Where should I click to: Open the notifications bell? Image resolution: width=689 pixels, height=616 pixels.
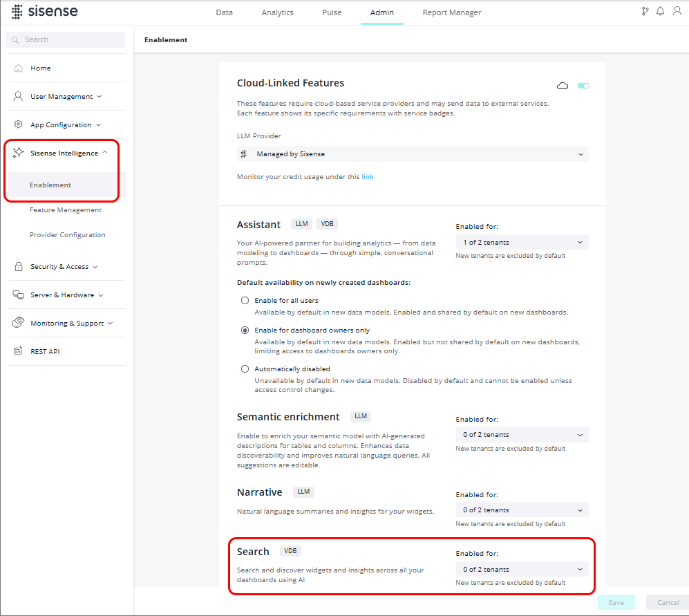[660, 12]
